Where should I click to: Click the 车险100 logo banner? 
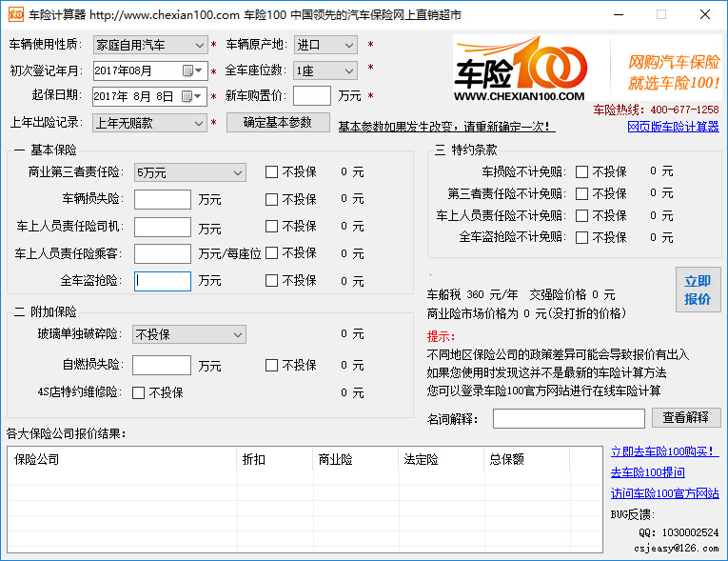coord(587,69)
